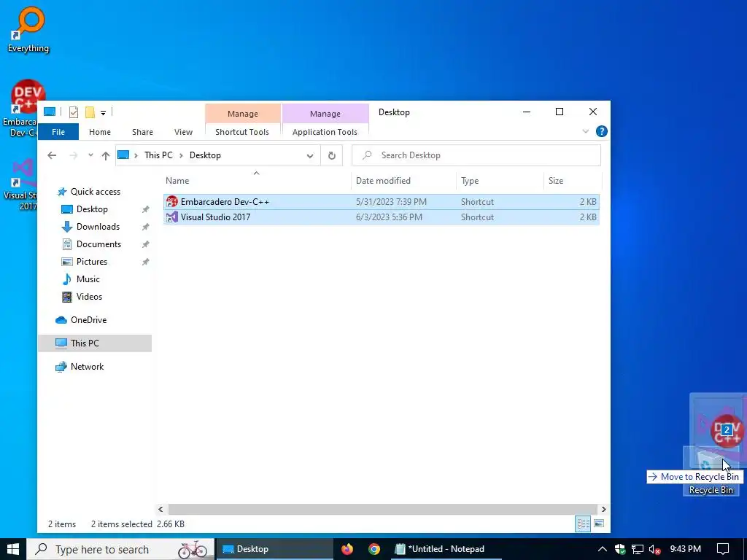Select Visual Studio 2017 desktop icon
Screen dimensions: 747x560
20,184
